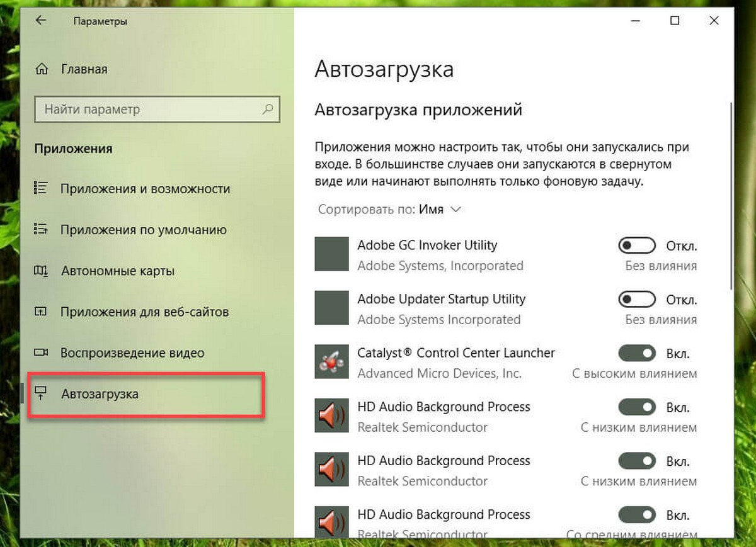Open the Воспроизведение видео camera icon
The image size is (756, 547).
coord(41,352)
